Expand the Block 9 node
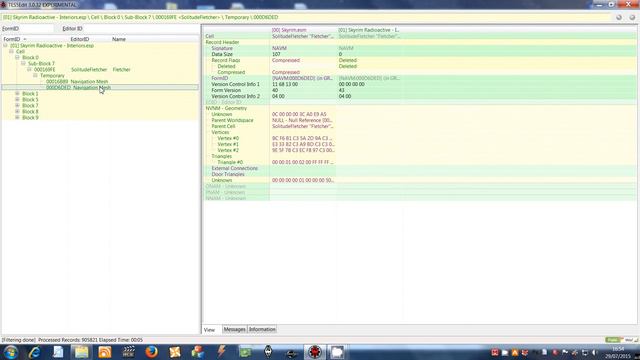Image resolution: width=640 pixels, height=360 pixels. pos(17,118)
